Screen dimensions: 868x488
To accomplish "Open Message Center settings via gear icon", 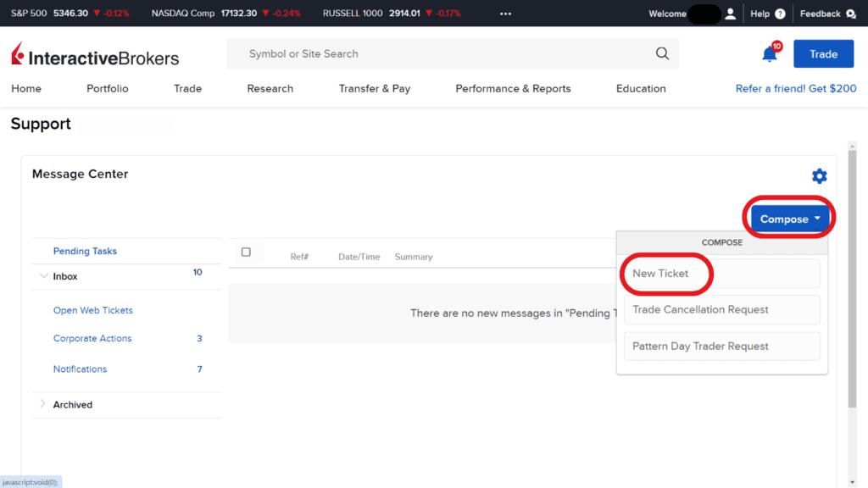I will [x=819, y=176].
